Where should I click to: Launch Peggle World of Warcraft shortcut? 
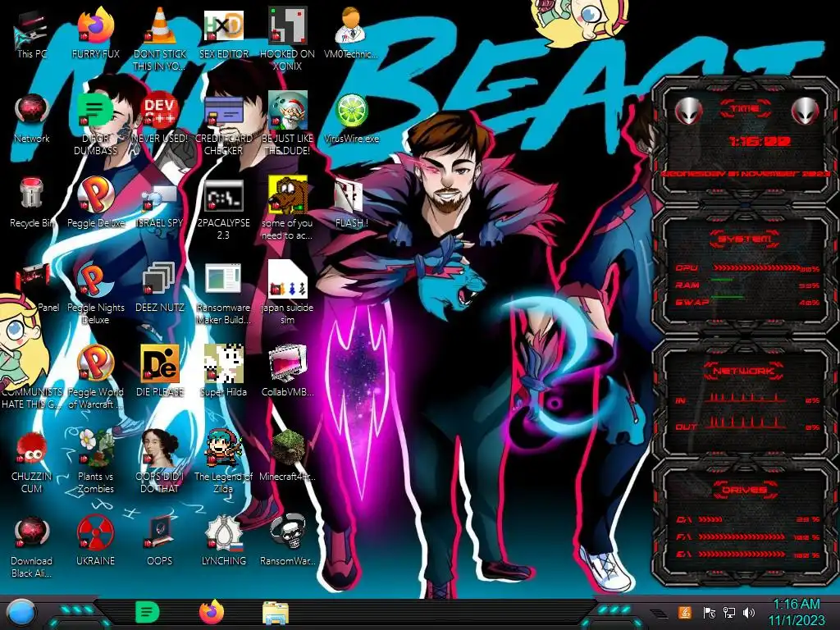click(96, 377)
